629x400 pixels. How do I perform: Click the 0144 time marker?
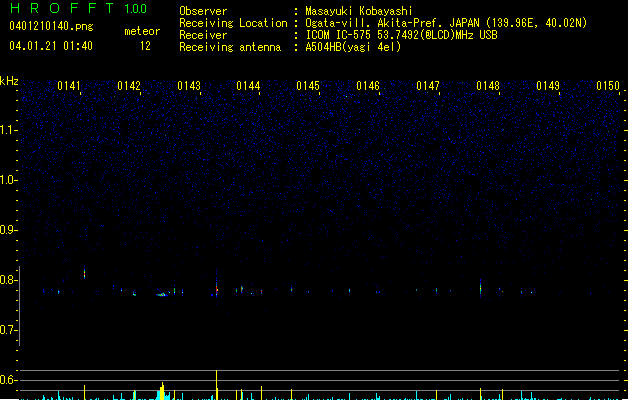pos(248,86)
